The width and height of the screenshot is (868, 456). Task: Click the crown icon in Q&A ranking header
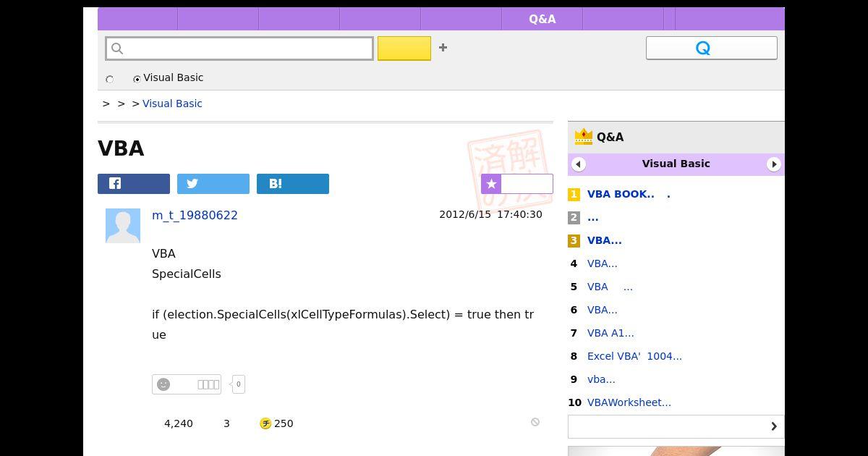pyautogui.click(x=583, y=136)
